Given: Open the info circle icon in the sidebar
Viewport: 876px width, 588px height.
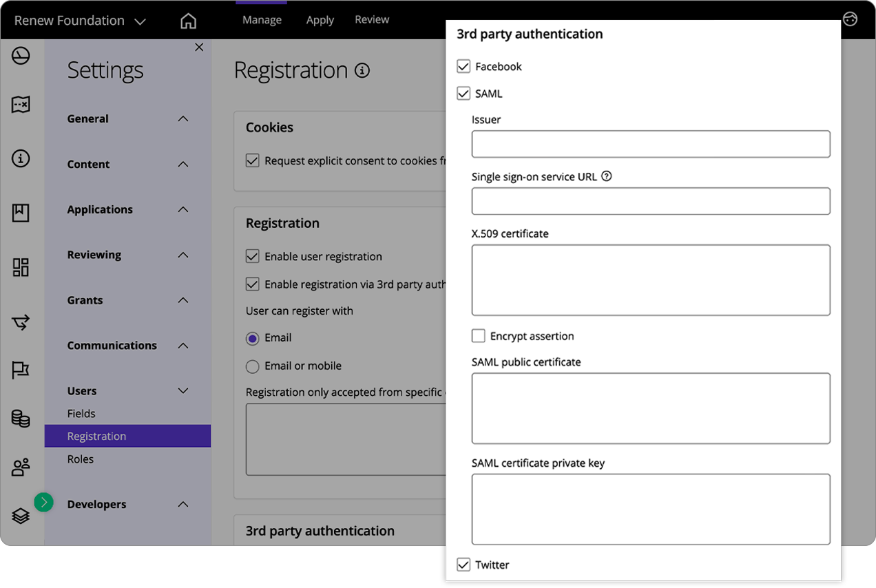Looking at the screenshot, I should click(20, 158).
